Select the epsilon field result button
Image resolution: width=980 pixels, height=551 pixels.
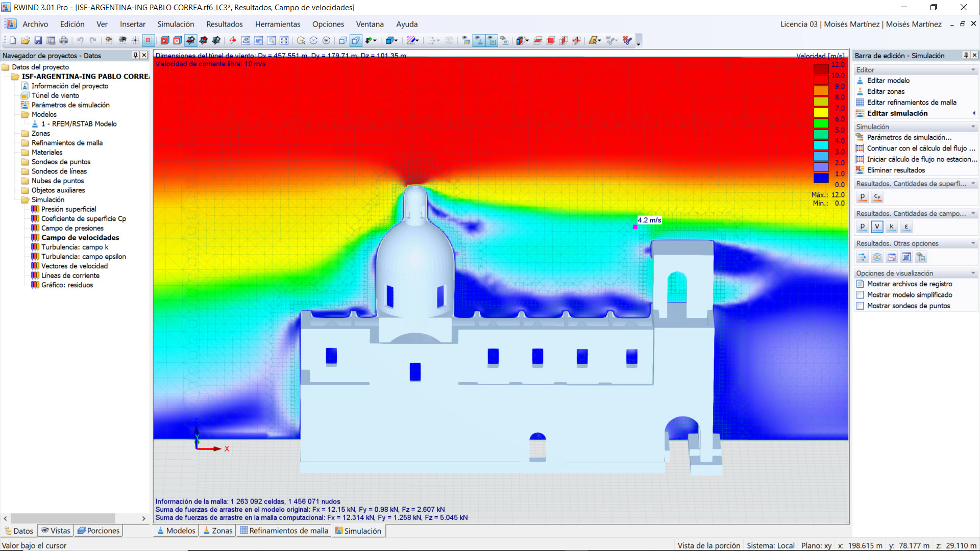[x=906, y=227]
